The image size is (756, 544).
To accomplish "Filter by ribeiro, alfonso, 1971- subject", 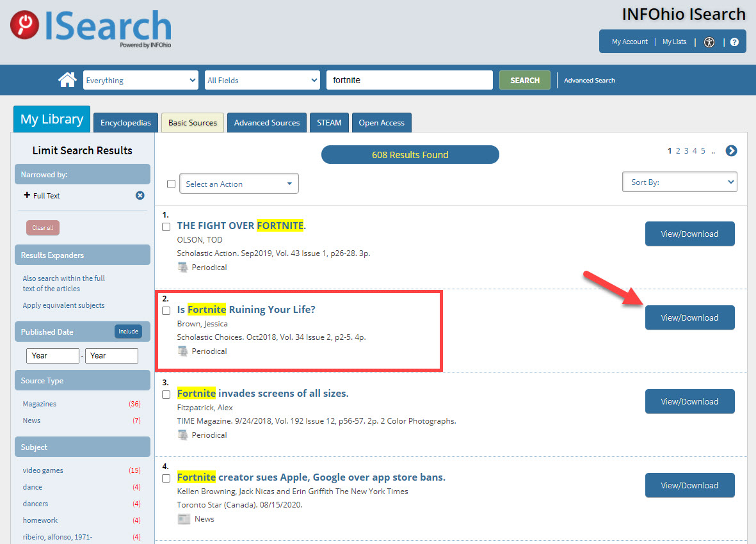I will click(x=58, y=537).
